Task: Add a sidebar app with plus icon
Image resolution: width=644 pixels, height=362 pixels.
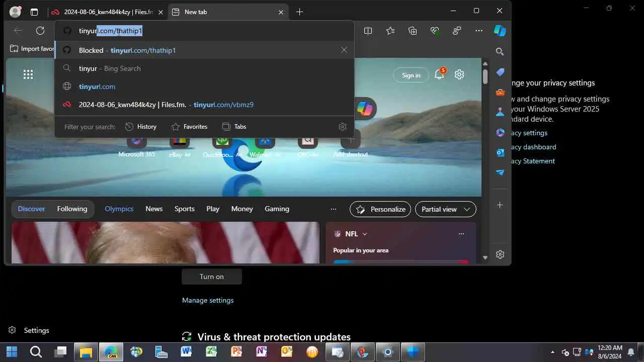Action: [x=500, y=205]
